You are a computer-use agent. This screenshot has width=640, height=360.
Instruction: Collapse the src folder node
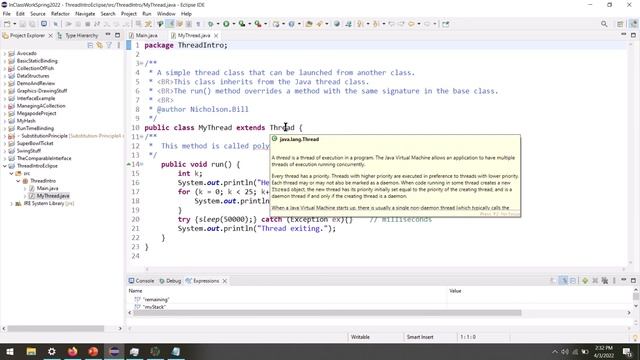[11, 173]
